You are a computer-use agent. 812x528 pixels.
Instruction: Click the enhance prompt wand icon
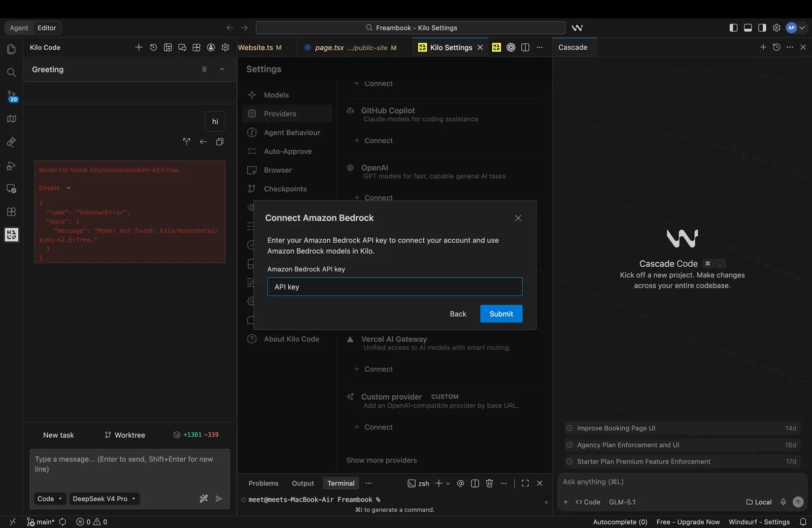(x=204, y=499)
